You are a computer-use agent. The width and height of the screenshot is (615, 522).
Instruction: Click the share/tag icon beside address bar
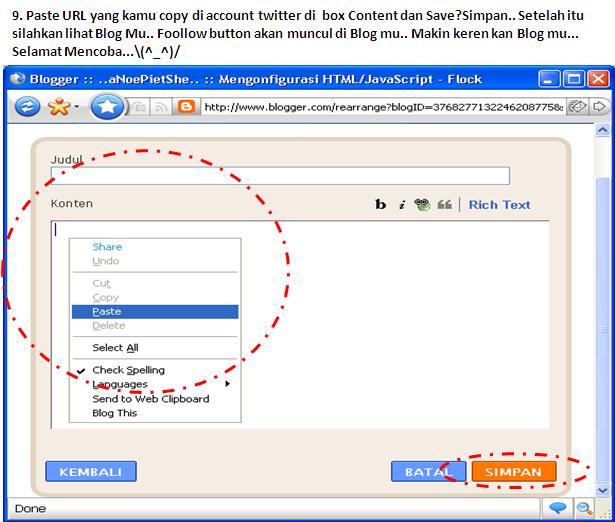point(577,107)
